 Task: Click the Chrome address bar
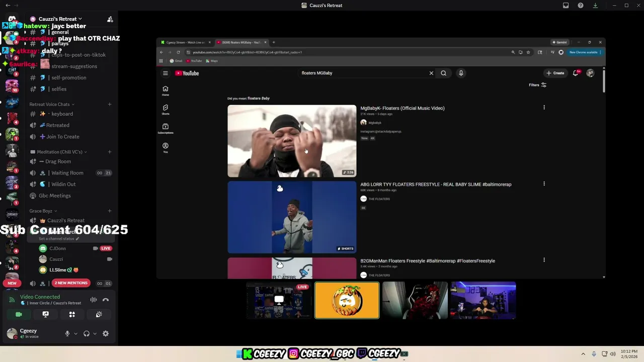[x=347, y=52]
